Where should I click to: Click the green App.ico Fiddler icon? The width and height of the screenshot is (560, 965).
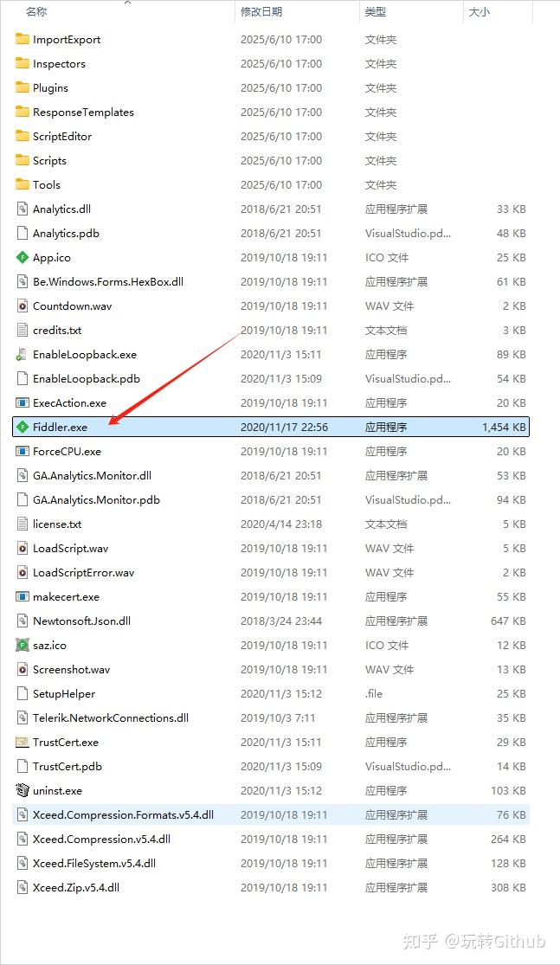point(23,257)
